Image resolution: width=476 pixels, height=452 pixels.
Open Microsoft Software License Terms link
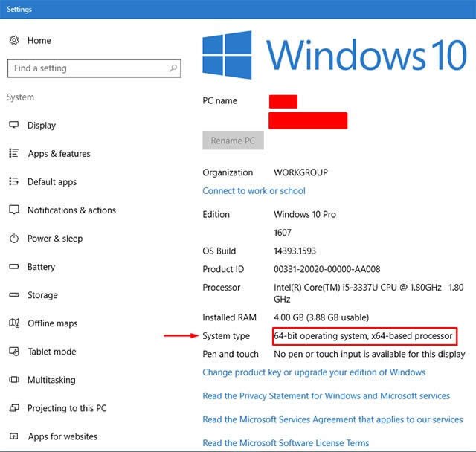click(286, 443)
